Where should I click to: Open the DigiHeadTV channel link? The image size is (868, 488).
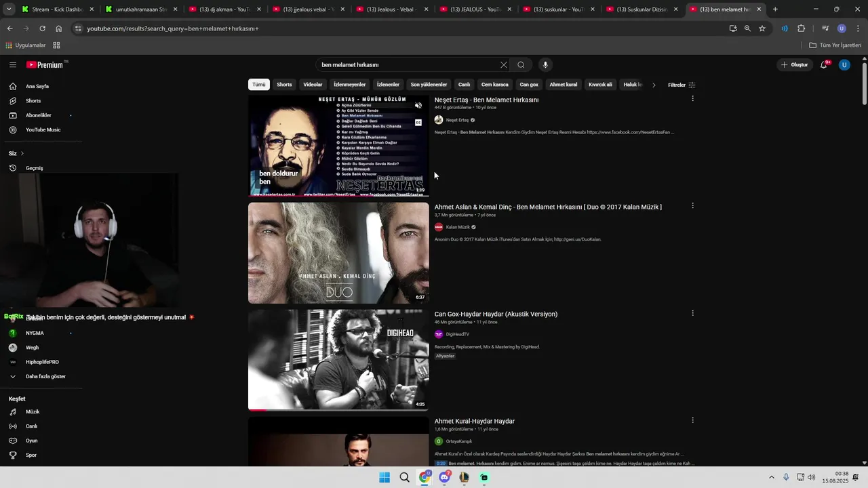pyautogui.click(x=457, y=334)
